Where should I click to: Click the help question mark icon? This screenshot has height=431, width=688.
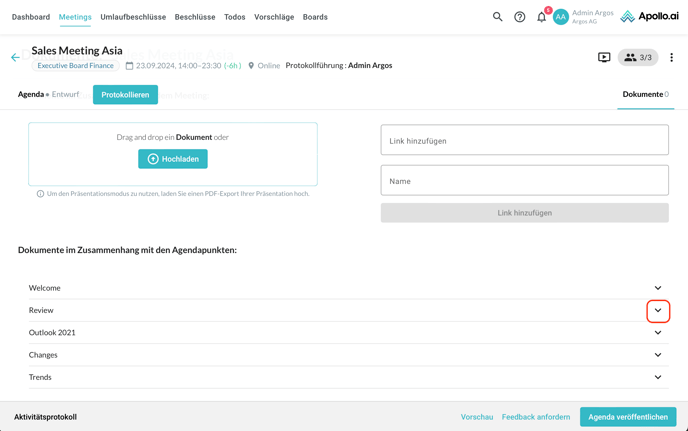point(519,17)
